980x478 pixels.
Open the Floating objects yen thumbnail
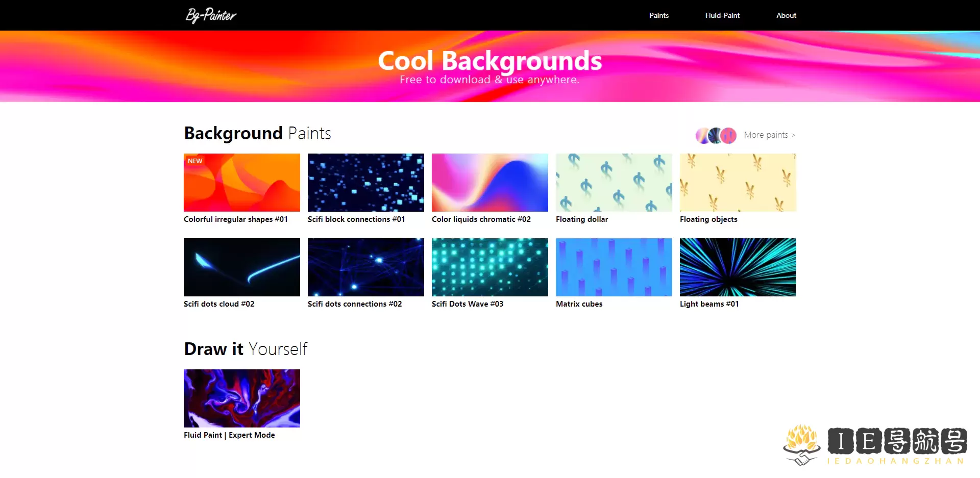coord(738,183)
